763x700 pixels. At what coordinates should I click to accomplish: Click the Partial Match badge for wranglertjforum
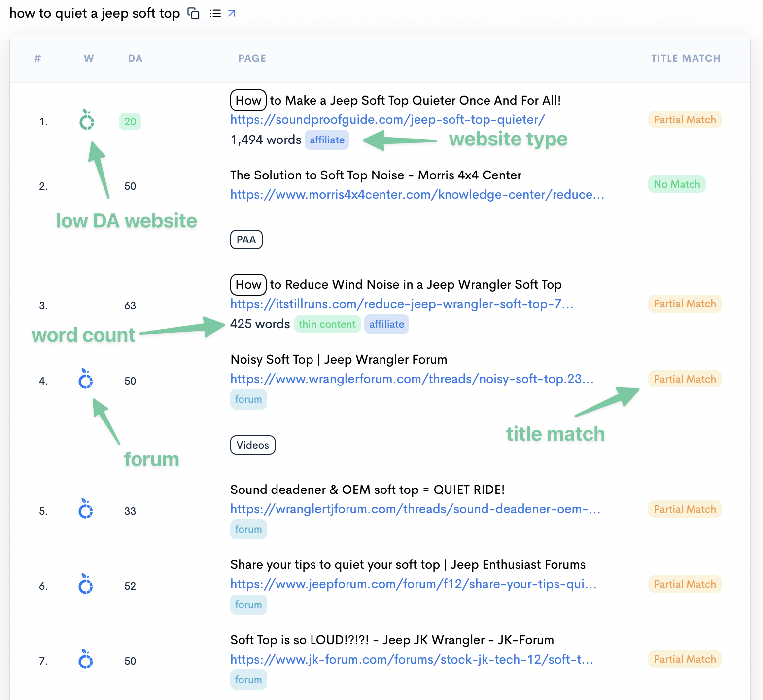coord(685,509)
